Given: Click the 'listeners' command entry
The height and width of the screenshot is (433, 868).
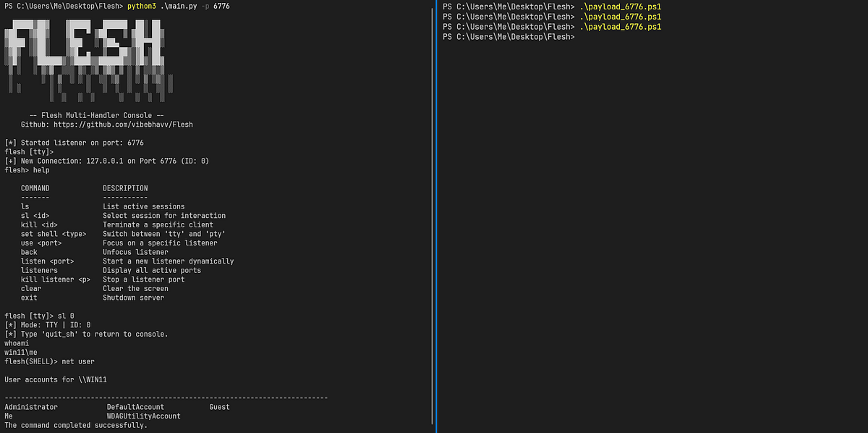Looking at the screenshot, I should [x=39, y=270].
